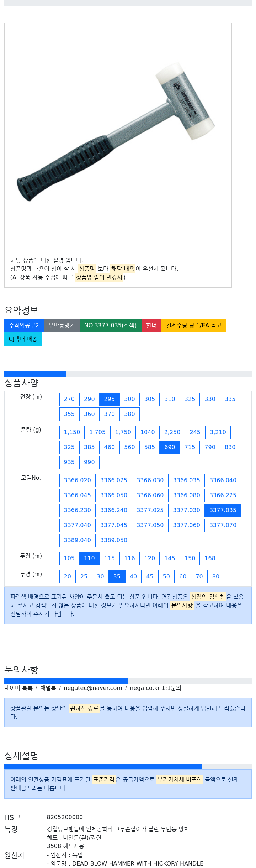Pick model number 3377.035
The image size is (256, 868).
(x=223, y=510)
